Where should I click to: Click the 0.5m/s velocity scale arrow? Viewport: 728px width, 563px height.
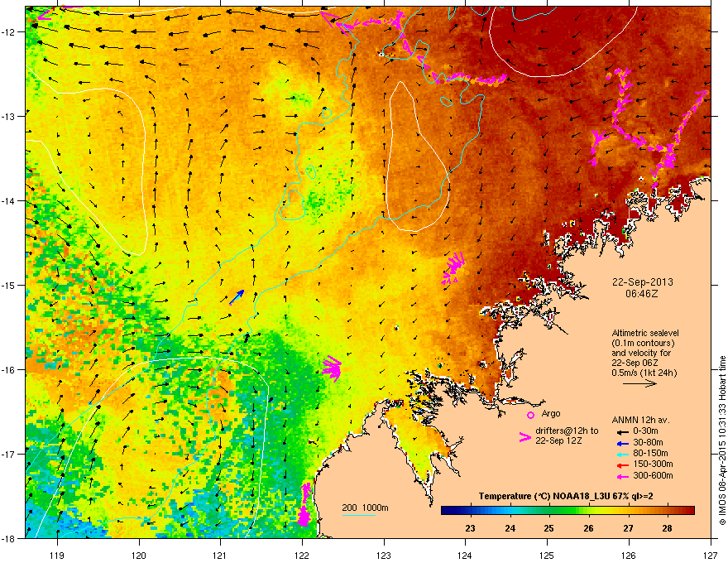point(639,383)
